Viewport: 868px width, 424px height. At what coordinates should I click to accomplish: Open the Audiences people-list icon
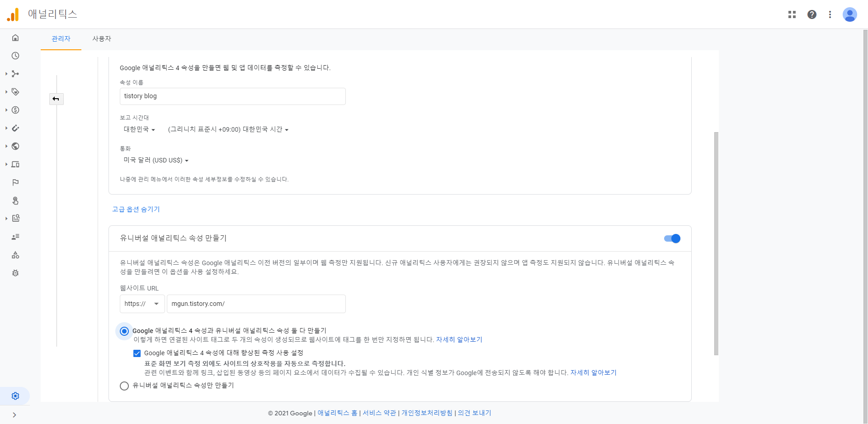coord(15,237)
